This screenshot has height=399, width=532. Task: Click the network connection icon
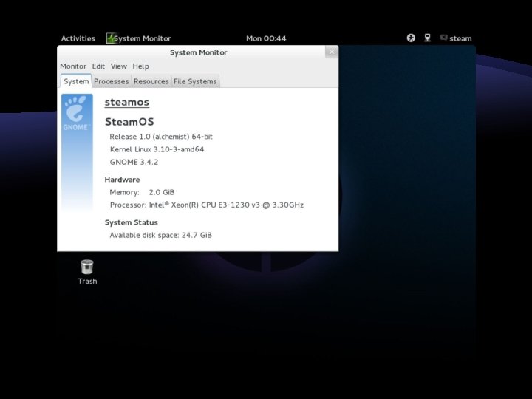click(x=428, y=38)
